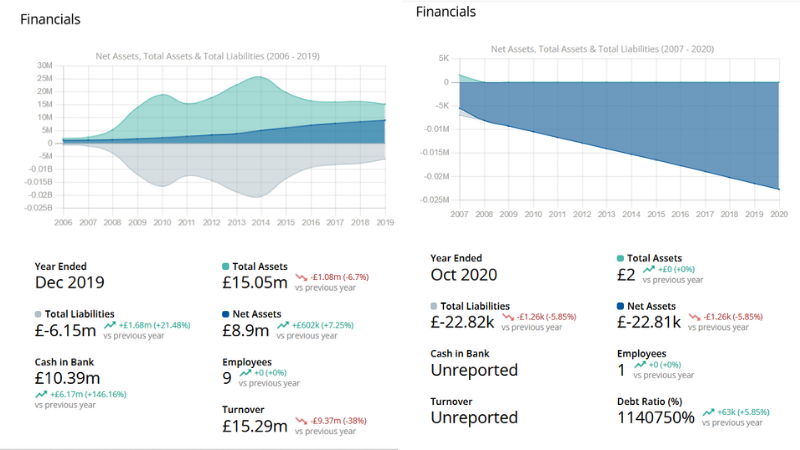This screenshot has width=800, height=450.
Task: Click blue Net Assets legend dot above £-22.81k
Action: point(622,306)
